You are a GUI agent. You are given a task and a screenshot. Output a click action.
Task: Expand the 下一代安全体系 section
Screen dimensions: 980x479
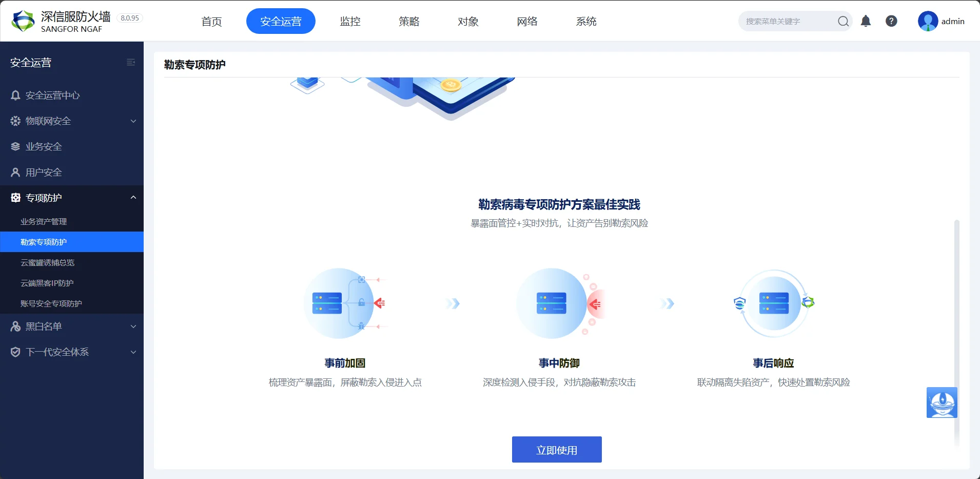pyautogui.click(x=132, y=352)
